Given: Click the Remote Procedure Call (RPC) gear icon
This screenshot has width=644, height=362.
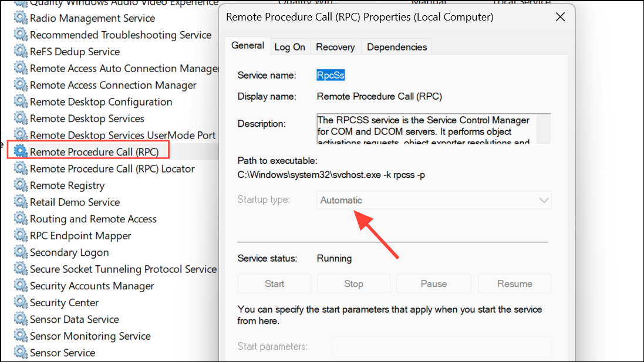Looking at the screenshot, I should [20, 151].
